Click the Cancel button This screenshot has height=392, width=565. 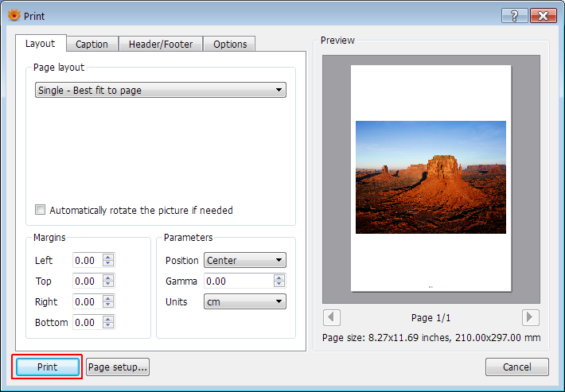[517, 367]
